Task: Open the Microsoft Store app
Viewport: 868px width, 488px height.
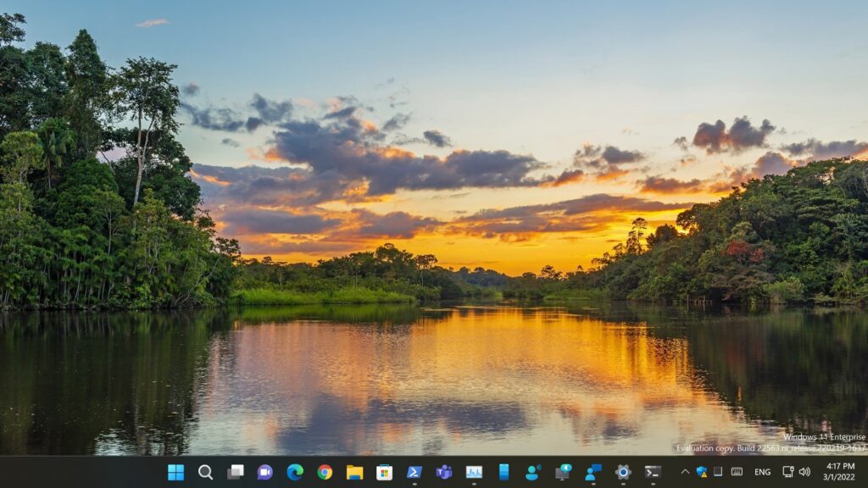Action: click(384, 472)
